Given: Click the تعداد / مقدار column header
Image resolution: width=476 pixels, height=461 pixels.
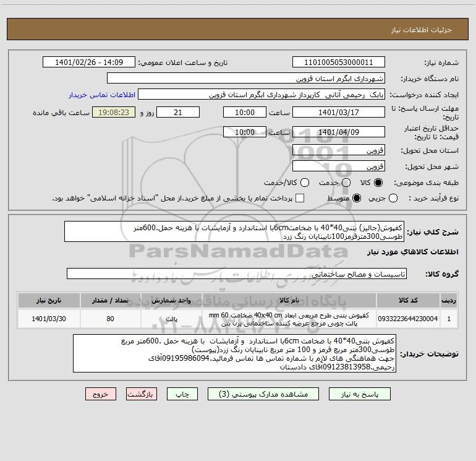Looking at the screenshot, I should [110, 300].
